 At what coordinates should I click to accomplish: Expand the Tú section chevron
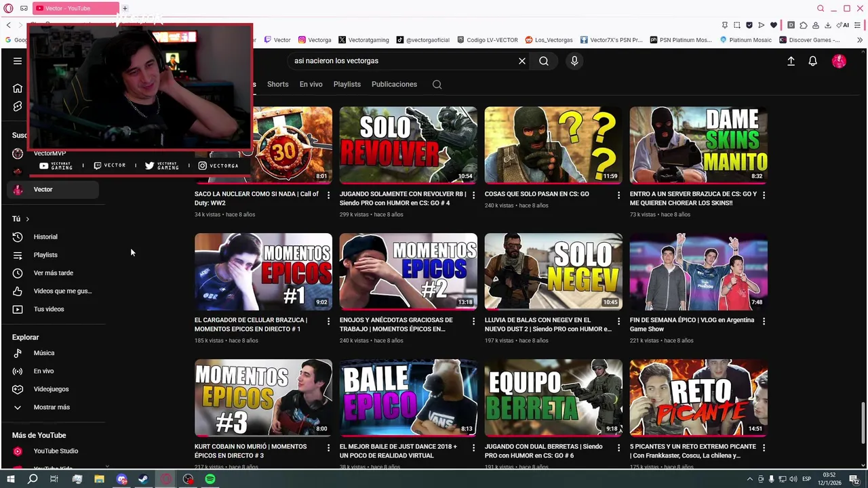coord(27,219)
